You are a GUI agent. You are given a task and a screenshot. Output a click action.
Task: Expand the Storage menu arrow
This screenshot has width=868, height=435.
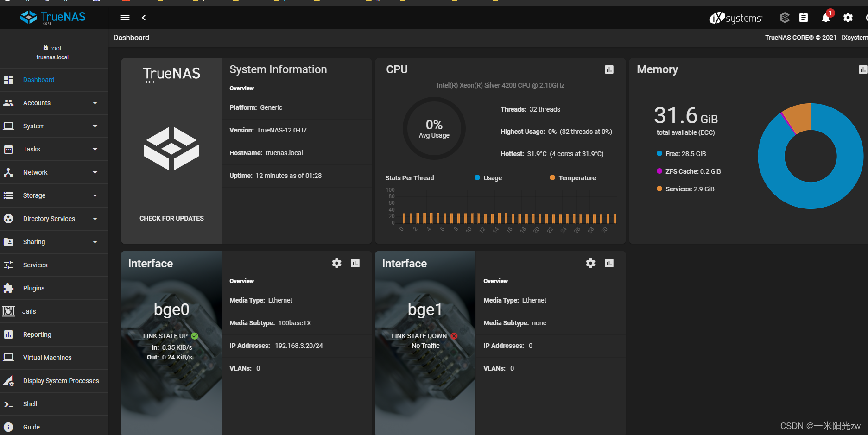(95, 195)
